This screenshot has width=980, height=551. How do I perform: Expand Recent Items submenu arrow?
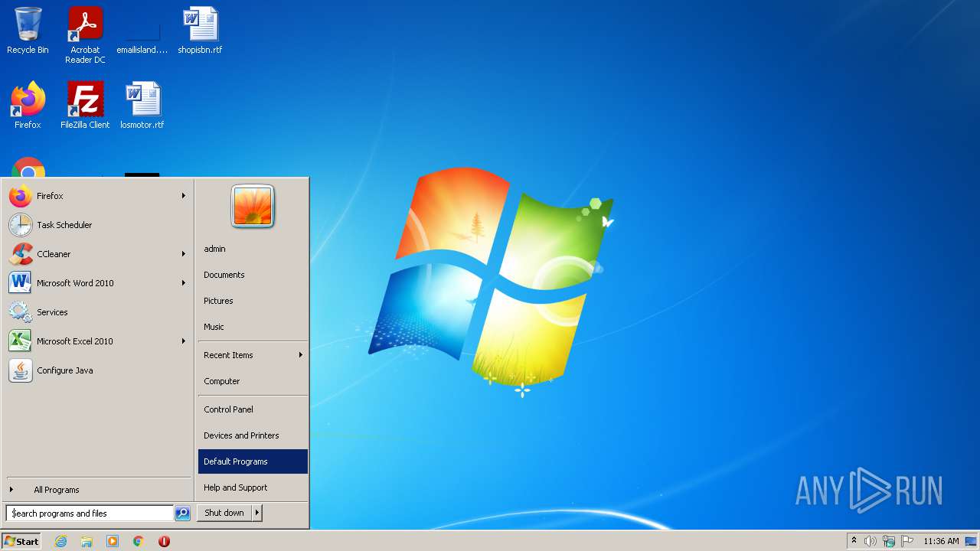[x=301, y=355]
